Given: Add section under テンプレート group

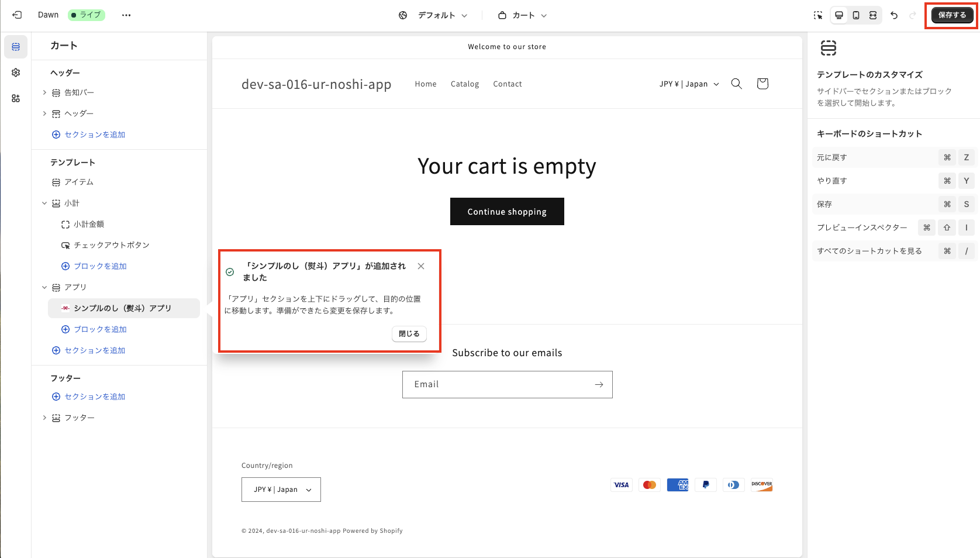Looking at the screenshot, I should pos(89,350).
